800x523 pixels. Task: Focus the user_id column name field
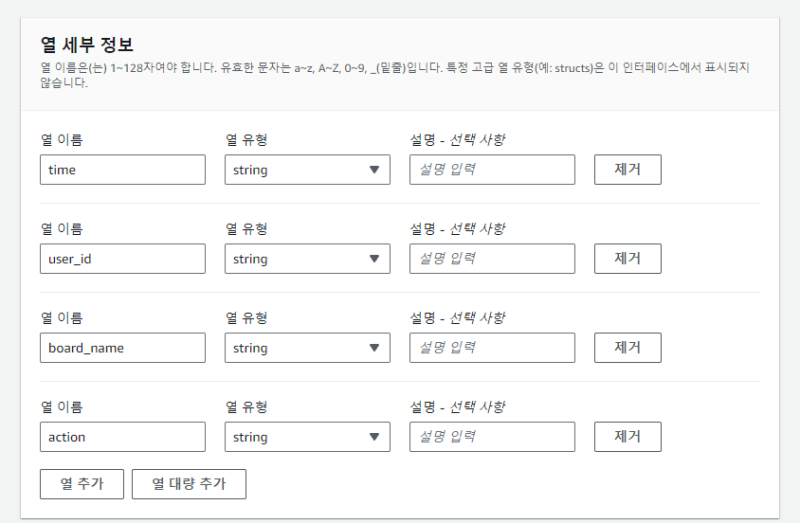coord(122,259)
